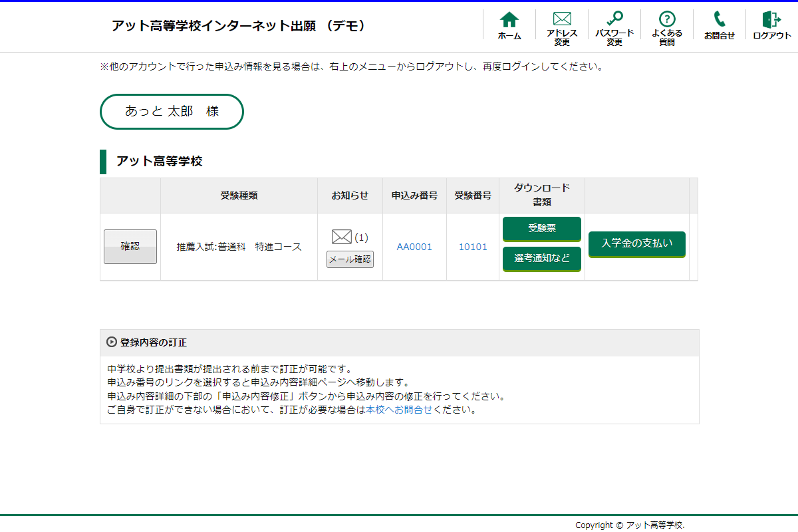This screenshot has height=532, width=798.
Task: Click the mail envelope icon in お知らせ column
Action: 341,237
